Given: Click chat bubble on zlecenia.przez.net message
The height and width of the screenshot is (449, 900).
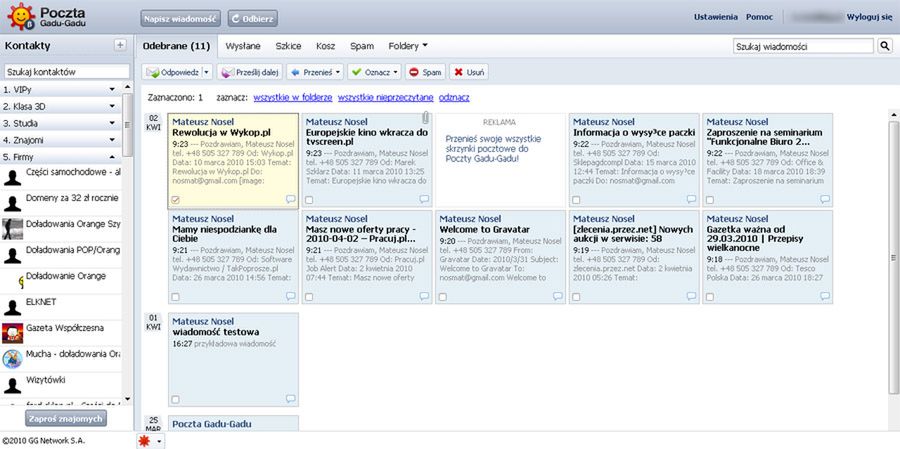Looking at the screenshot, I should click(x=691, y=296).
